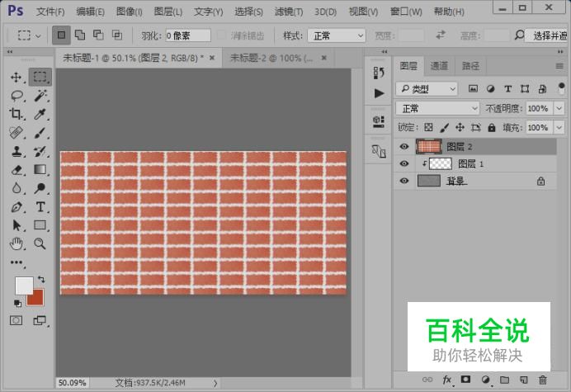The image size is (571, 392).
Task: Select the History Brush tool
Action: [40, 151]
